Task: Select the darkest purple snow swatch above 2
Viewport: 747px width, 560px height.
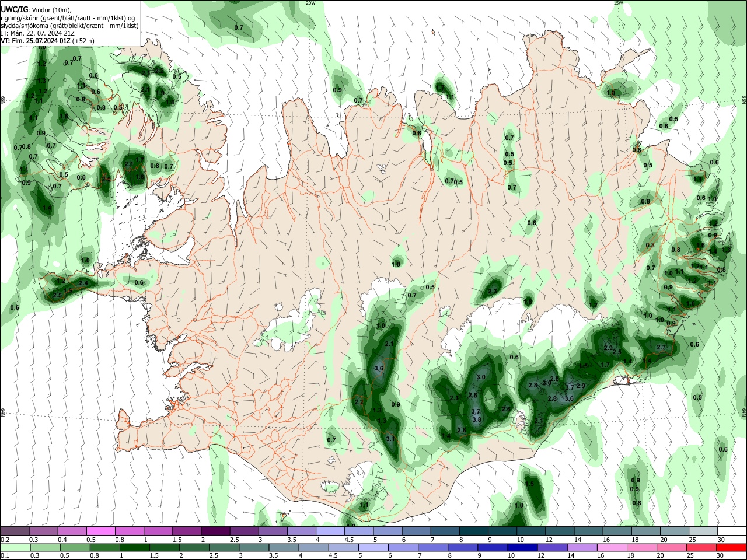Action: (215, 531)
